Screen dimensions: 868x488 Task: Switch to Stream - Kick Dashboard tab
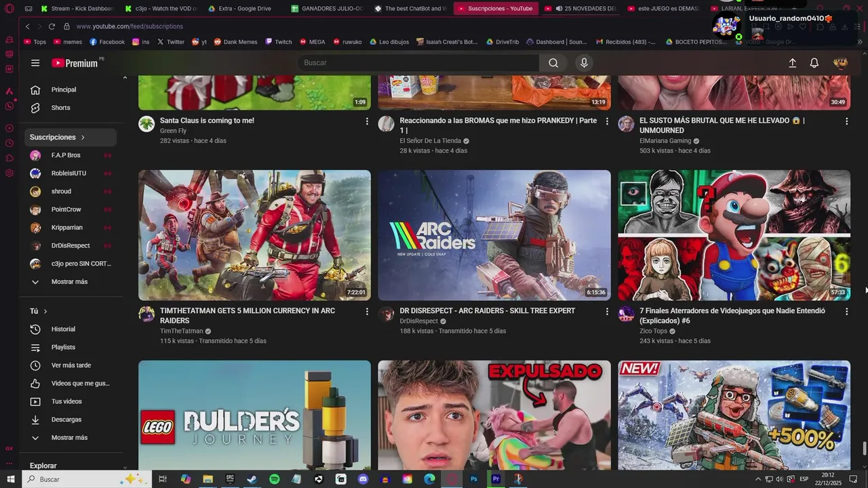pyautogui.click(x=77, y=9)
